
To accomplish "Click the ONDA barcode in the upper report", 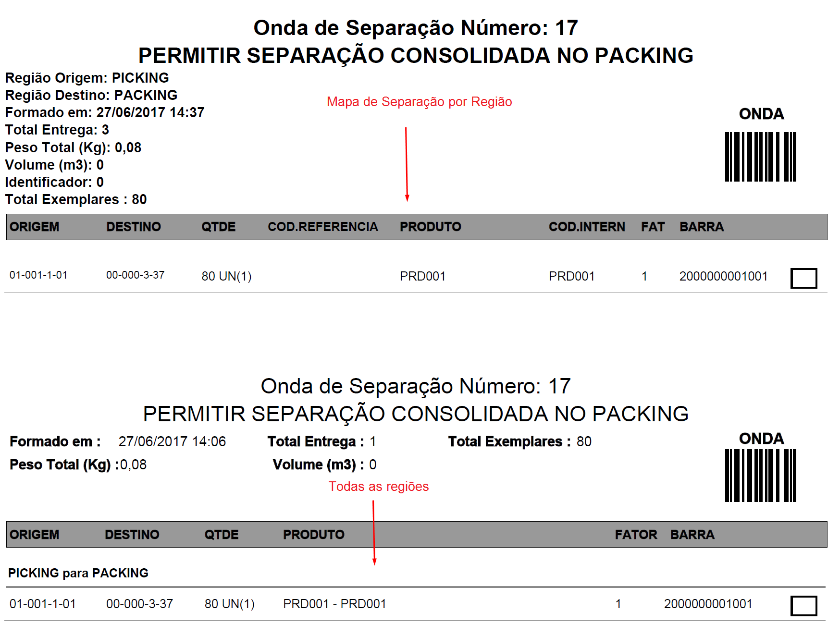I will coord(760,157).
